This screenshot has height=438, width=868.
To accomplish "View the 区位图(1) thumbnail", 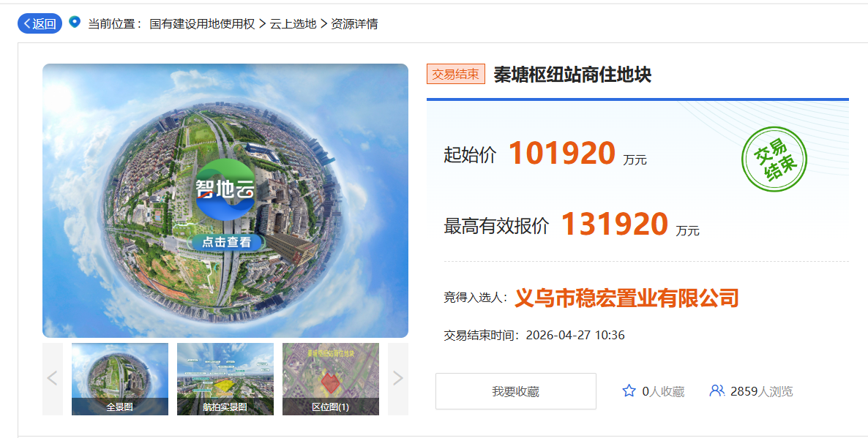I will coord(331,379).
